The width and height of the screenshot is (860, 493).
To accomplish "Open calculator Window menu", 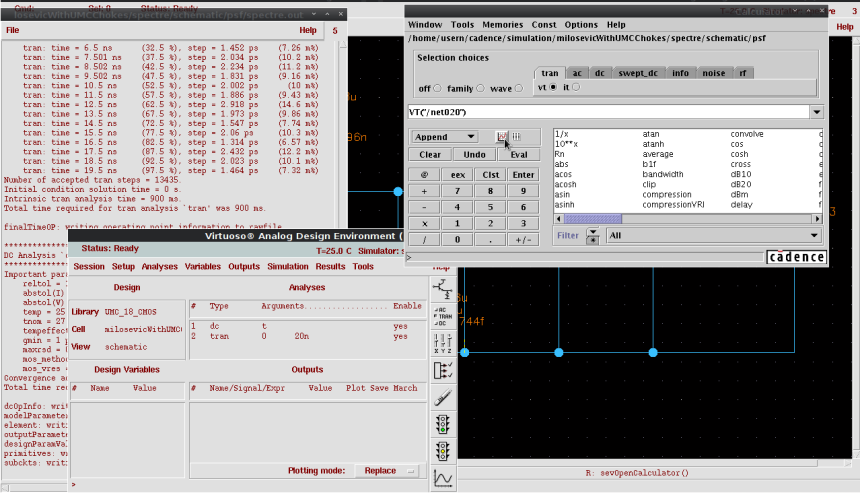I will (425, 25).
